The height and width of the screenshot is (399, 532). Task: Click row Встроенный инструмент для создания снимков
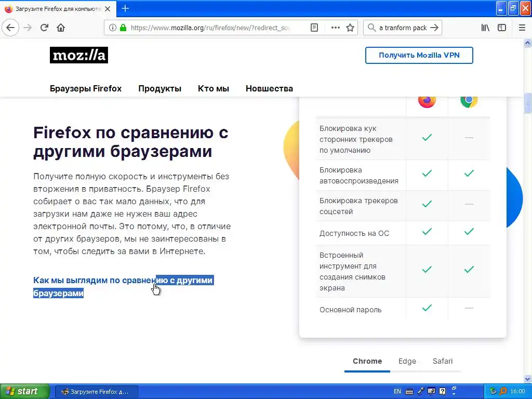[403, 271]
